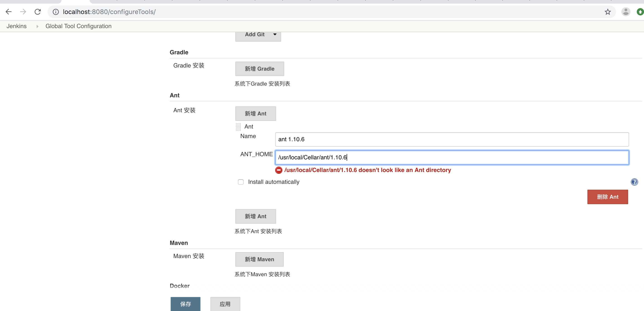Save configuration with 保存 button

[x=185, y=304]
